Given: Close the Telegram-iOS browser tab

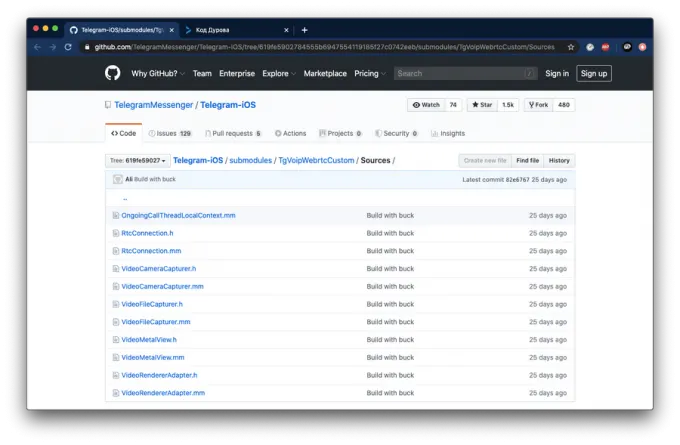Looking at the screenshot, I should pos(171,30).
